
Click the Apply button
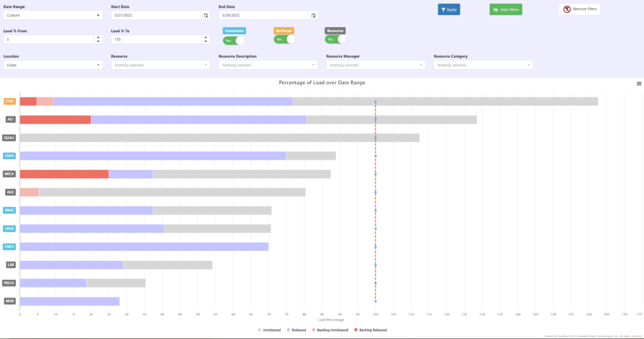(x=450, y=9)
